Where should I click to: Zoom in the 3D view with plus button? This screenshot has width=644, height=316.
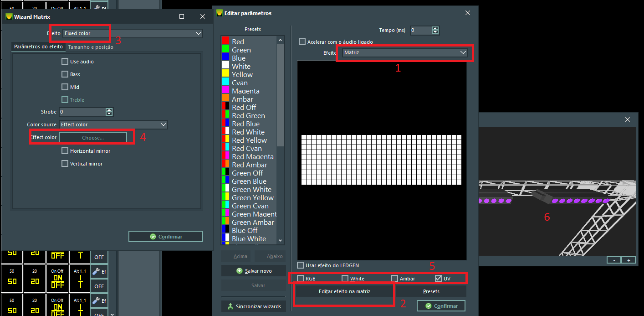point(629,260)
